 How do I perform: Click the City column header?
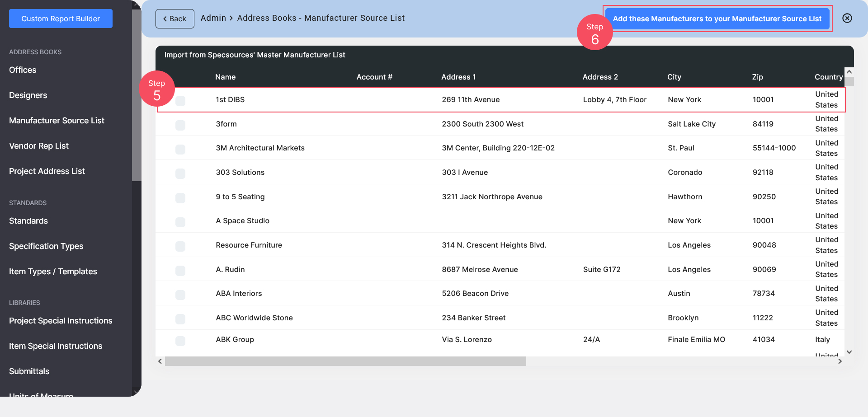tap(674, 77)
